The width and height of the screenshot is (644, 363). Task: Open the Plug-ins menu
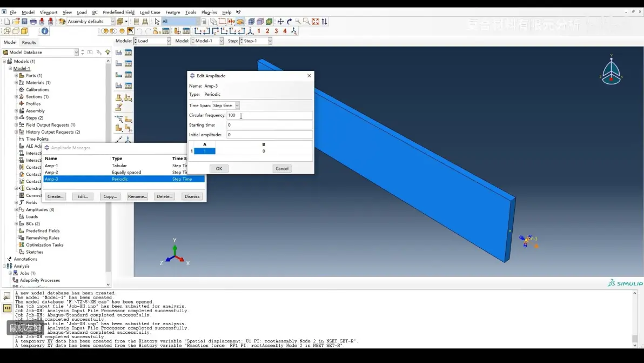pos(209,12)
